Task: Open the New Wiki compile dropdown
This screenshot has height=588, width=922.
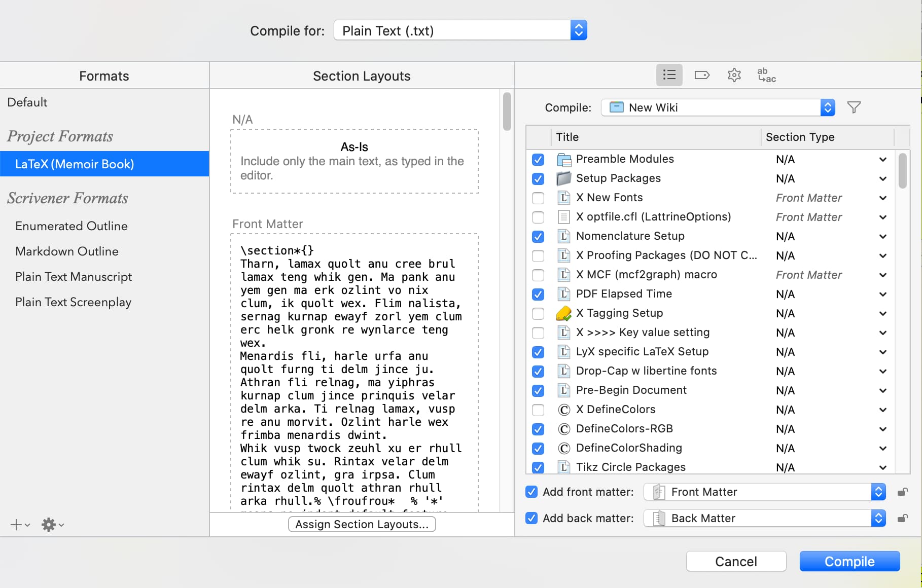Action: [x=718, y=107]
